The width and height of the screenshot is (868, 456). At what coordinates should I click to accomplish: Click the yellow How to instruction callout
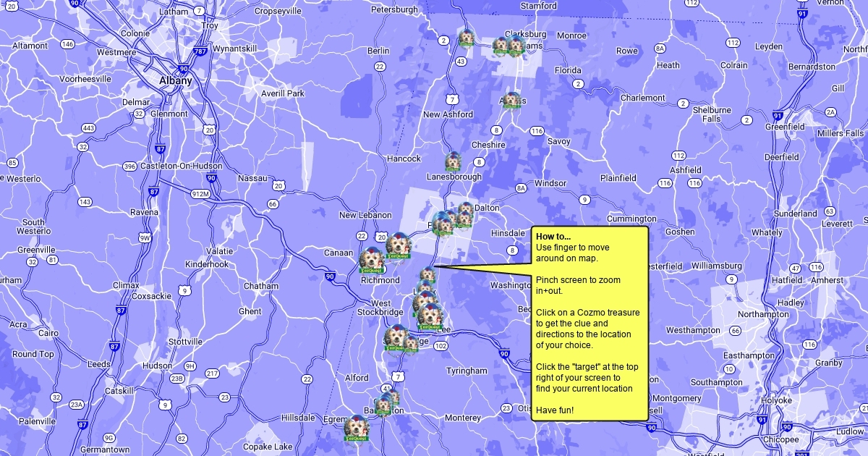coord(590,323)
